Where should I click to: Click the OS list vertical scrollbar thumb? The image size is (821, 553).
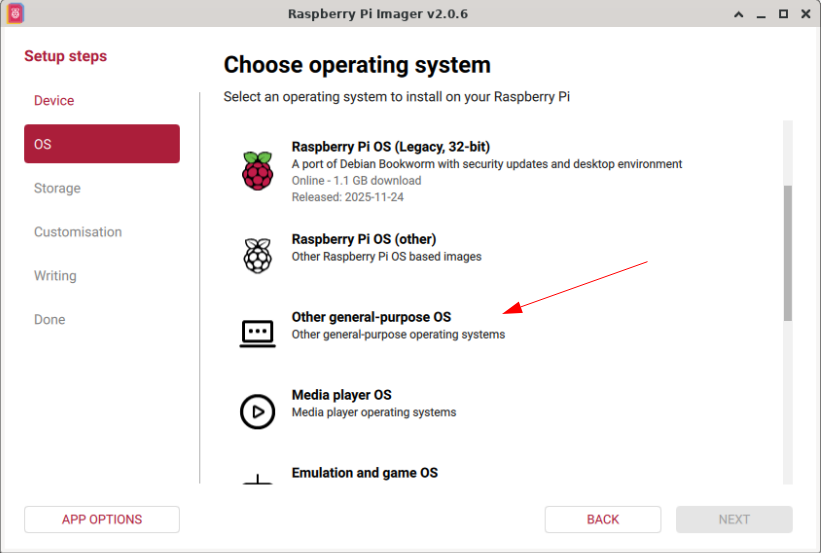[787, 253]
